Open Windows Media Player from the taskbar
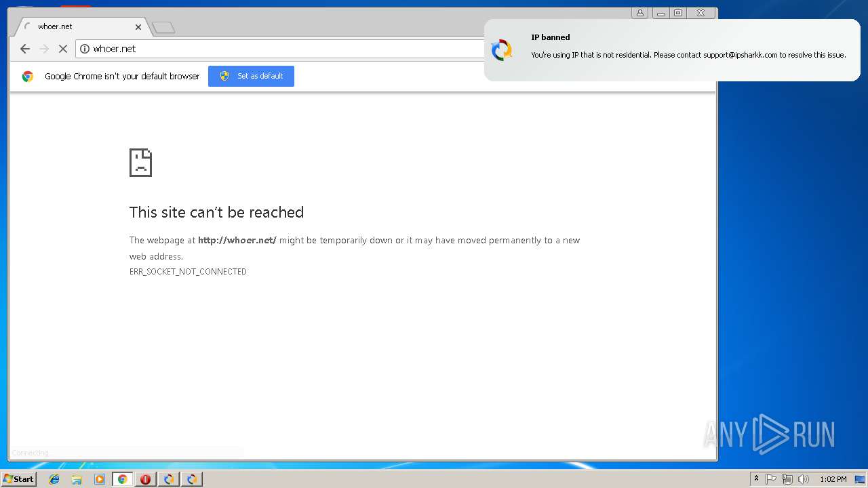 tap(100, 479)
